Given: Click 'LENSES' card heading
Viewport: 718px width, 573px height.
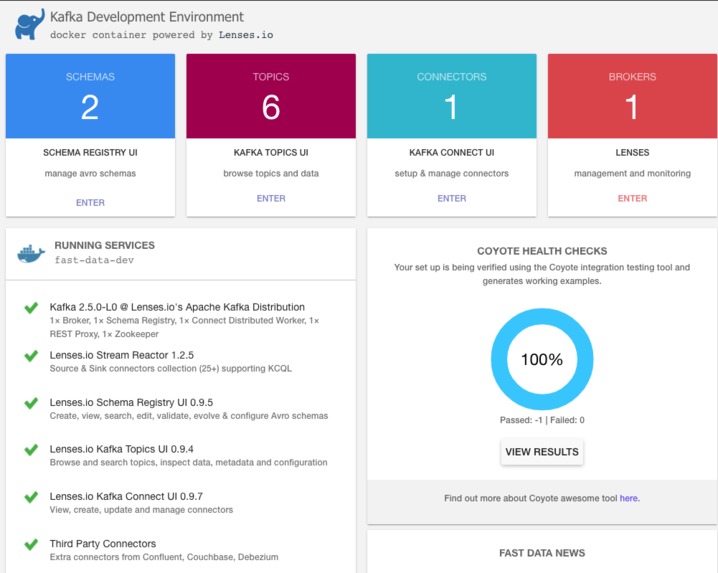Looking at the screenshot, I should tap(632, 153).
